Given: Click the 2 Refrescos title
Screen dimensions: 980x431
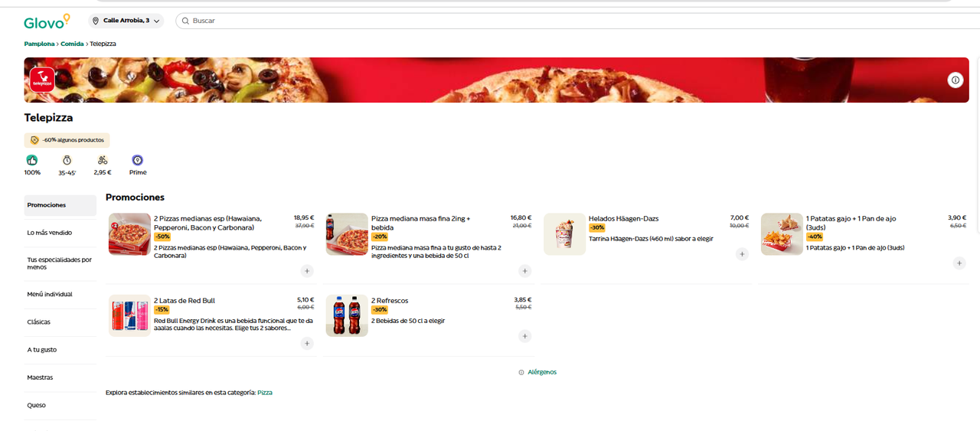Looking at the screenshot, I should tap(390, 301).
